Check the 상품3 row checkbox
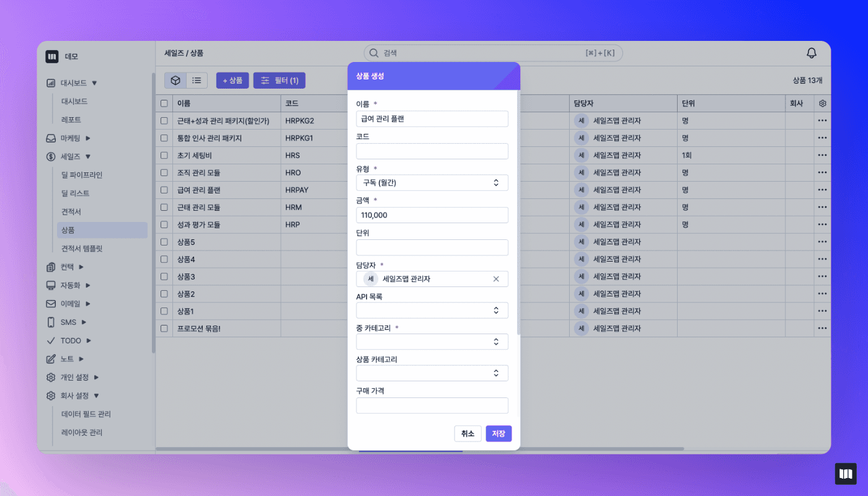 coord(164,277)
